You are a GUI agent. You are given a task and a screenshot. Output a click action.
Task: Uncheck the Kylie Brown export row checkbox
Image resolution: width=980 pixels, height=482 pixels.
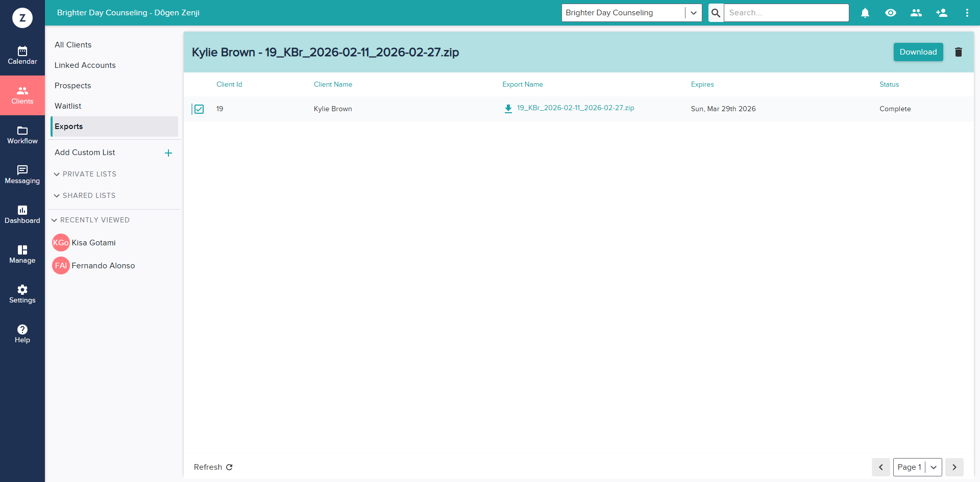tap(199, 109)
